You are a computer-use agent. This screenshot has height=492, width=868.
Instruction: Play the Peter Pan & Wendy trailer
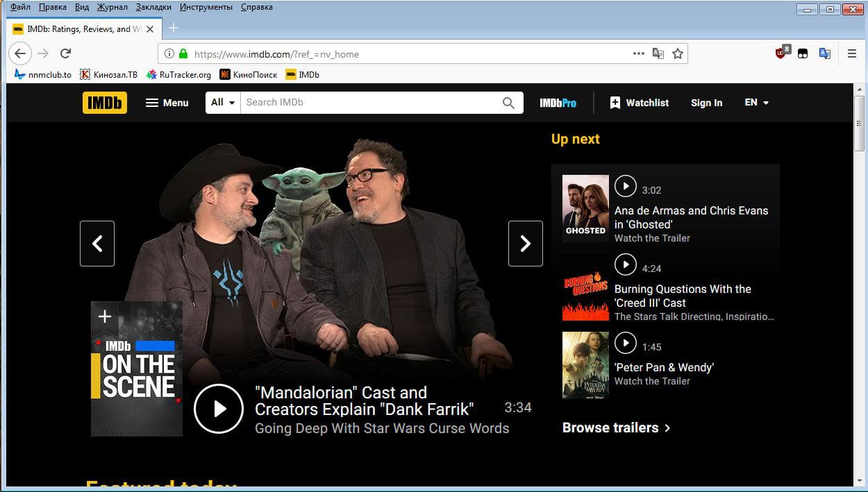click(x=626, y=343)
